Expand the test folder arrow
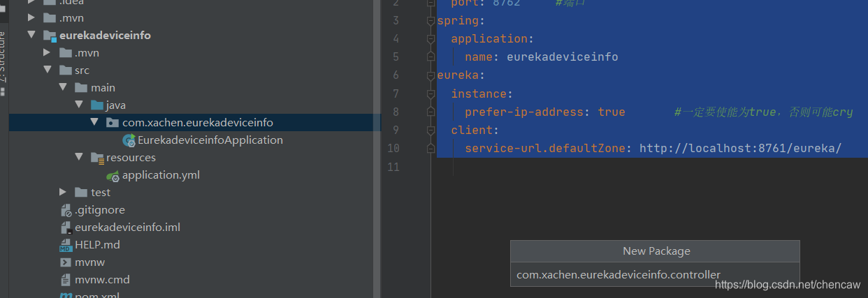The height and width of the screenshot is (298, 868). click(63, 192)
